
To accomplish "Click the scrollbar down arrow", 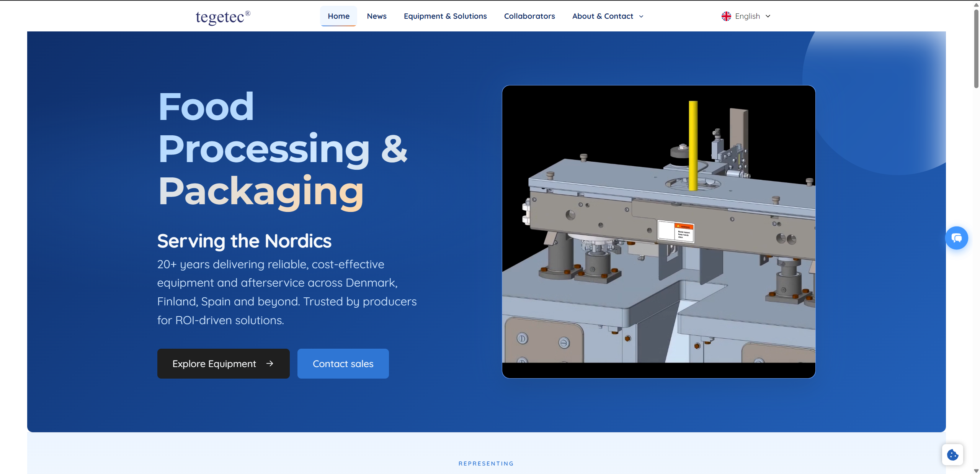I will click(975, 470).
